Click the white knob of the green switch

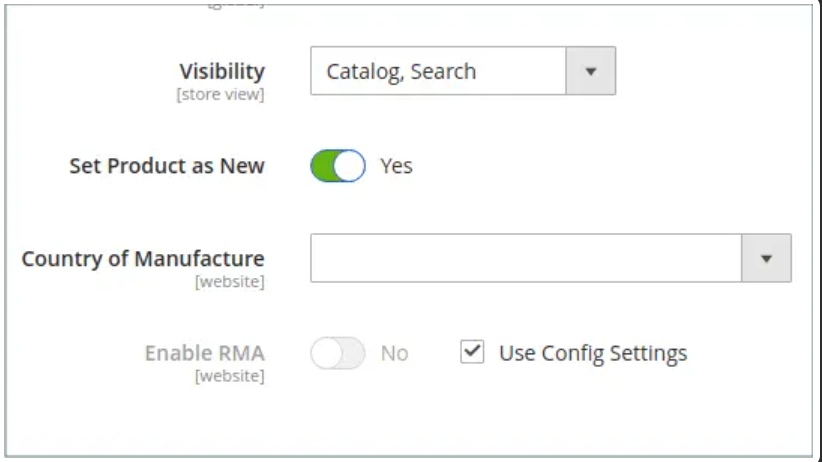pos(349,166)
